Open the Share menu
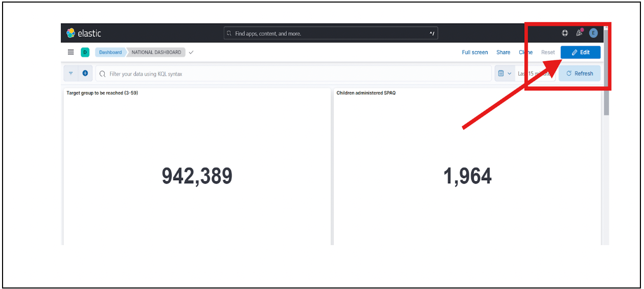 [503, 52]
